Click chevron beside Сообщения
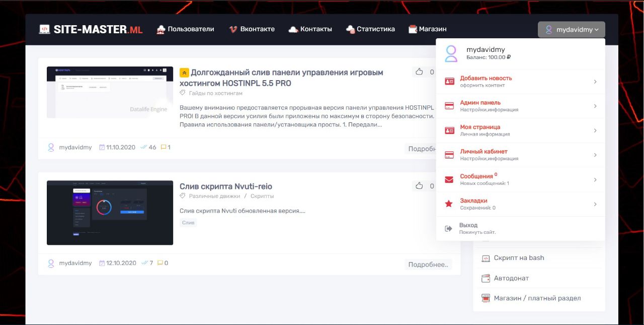 (595, 179)
